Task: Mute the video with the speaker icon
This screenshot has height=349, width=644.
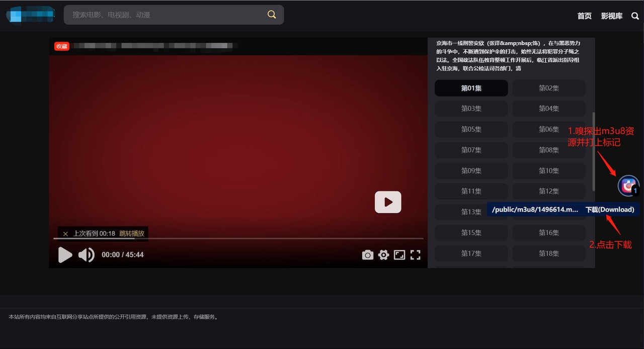Action: pos(87,255)
